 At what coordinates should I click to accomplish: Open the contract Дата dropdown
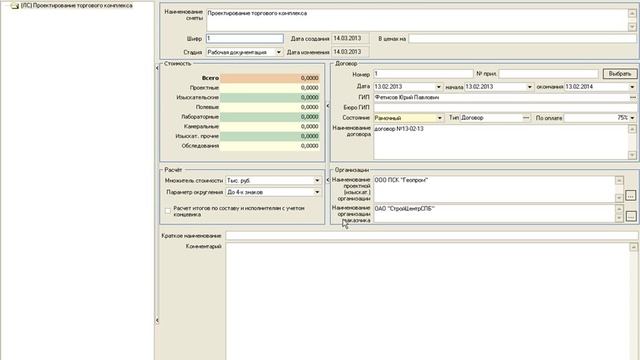click(x=438, y=87)
